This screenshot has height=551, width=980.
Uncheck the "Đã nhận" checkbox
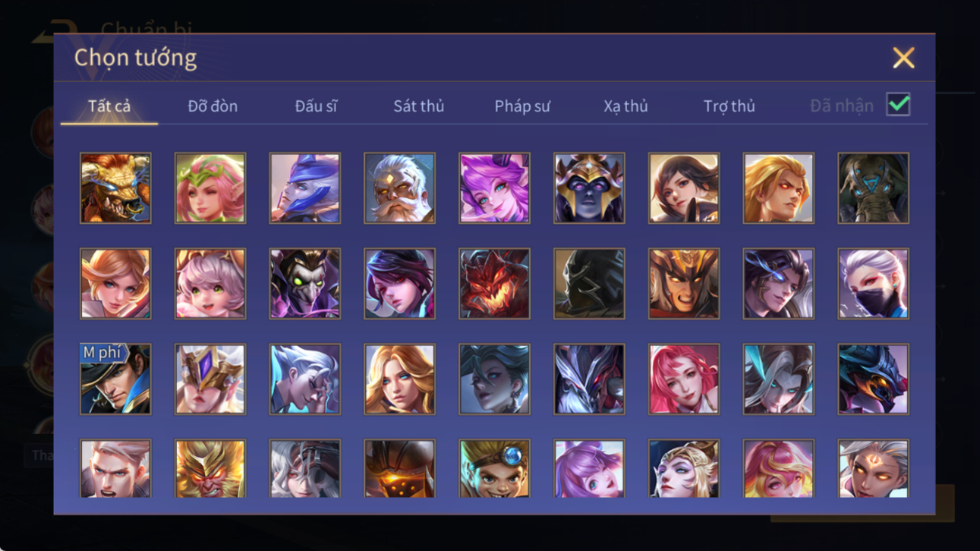click(898, 105)
